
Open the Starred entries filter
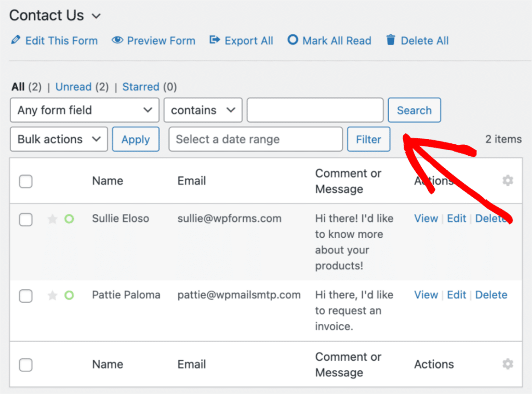141,87
